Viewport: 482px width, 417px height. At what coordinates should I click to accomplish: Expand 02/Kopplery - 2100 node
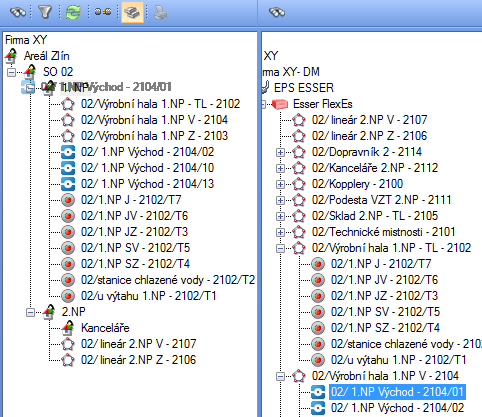pos(280,184)
